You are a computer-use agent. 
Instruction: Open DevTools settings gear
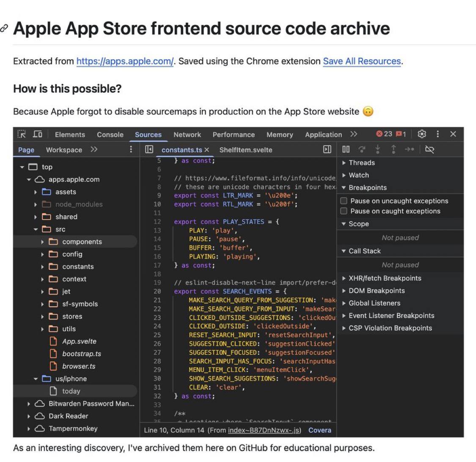point(421,134)
